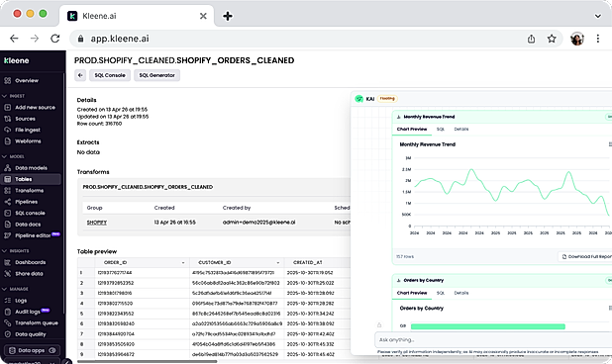Select the Tables sidebar item

point(32,179)
